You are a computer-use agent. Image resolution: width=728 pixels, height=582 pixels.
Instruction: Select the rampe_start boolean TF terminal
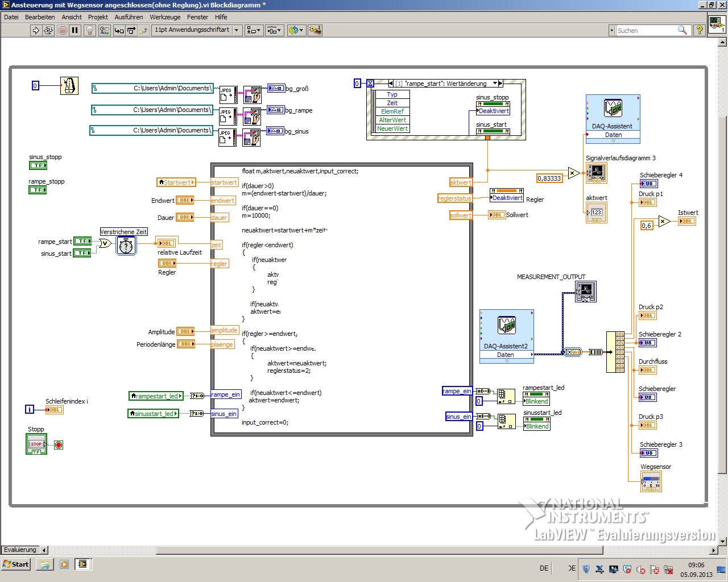82,242
